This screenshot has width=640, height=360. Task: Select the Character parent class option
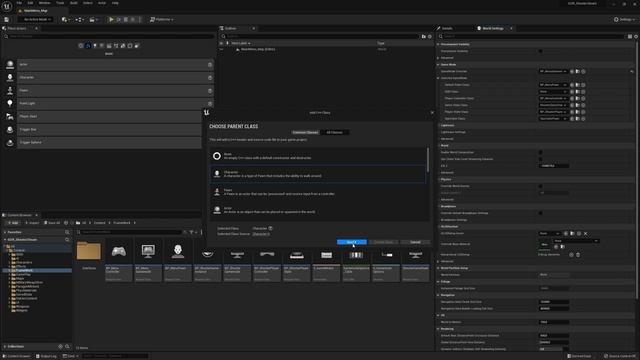(318, 174)
